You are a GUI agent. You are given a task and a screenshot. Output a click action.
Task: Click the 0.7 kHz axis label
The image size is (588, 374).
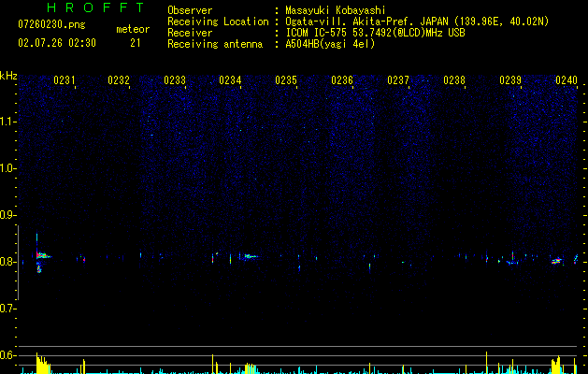tap(7, 309)
